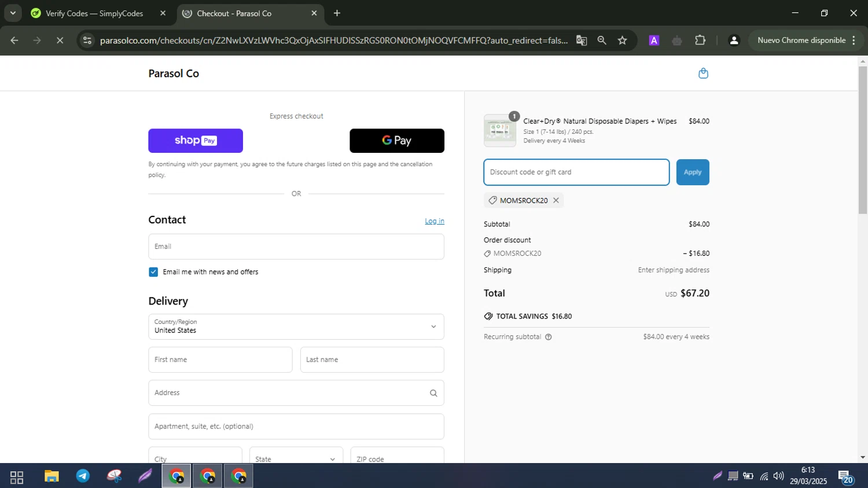Open the Parasol Co store logo link
The height and width of the screenshot is (488, 868).
(x=174, y=74)
